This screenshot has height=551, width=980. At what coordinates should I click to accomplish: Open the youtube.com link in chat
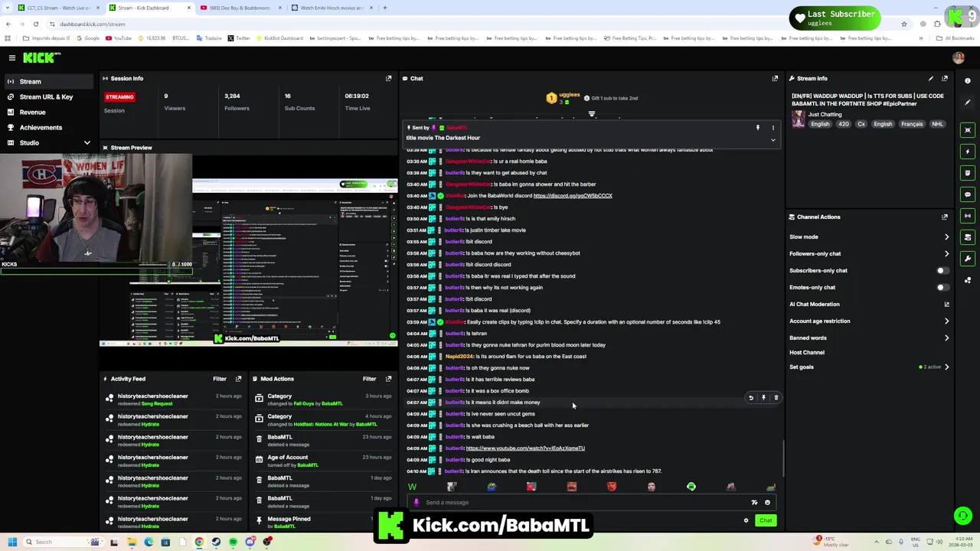525,448
